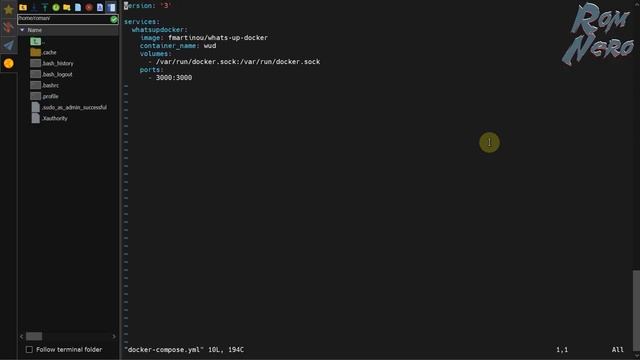Enable Follow terminal folder checkbox
The image size is (640, 360).
pyautogui.click(x=29, y=349)
